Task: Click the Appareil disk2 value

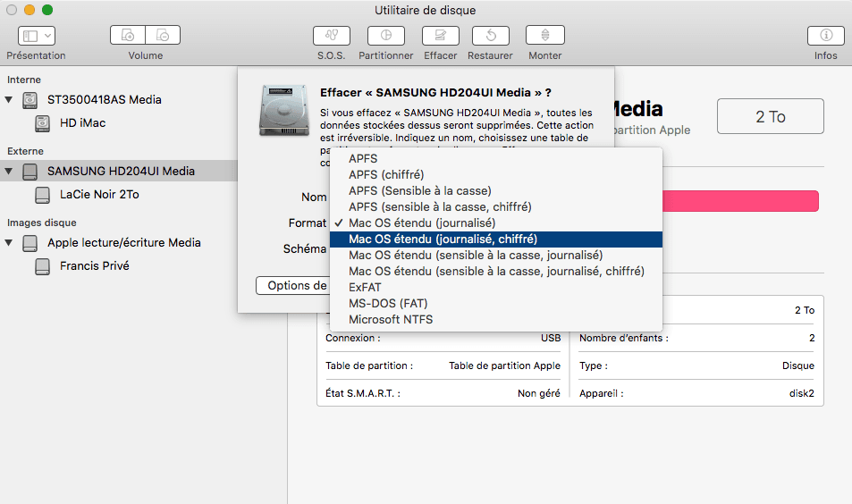Action: 801,393
